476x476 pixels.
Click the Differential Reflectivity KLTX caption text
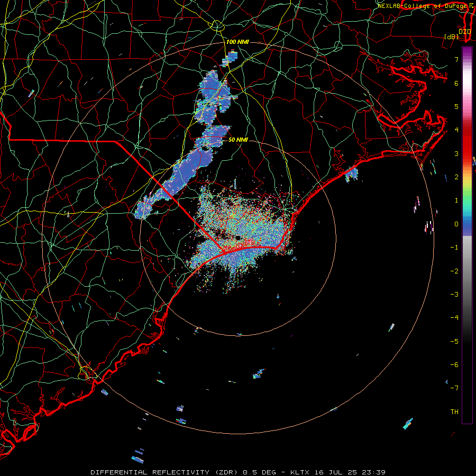pos(238,472)
